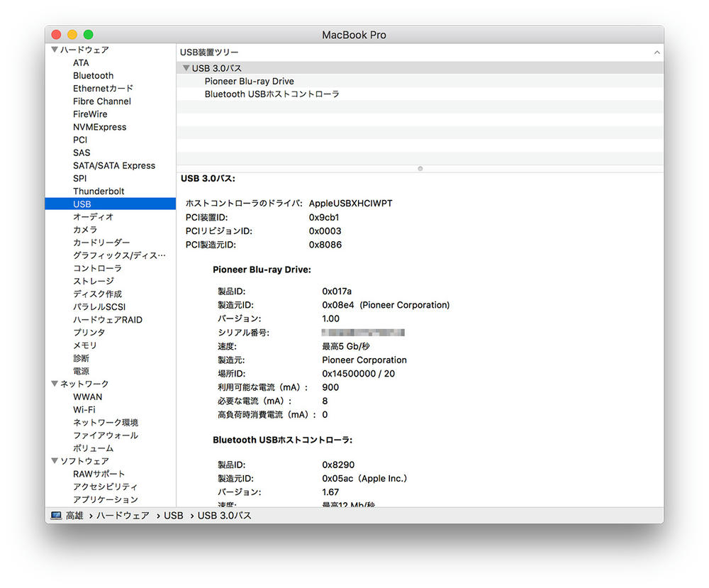
Task: Open ネットワーク環境 sidebar item
Action: (x=106, y=423)
